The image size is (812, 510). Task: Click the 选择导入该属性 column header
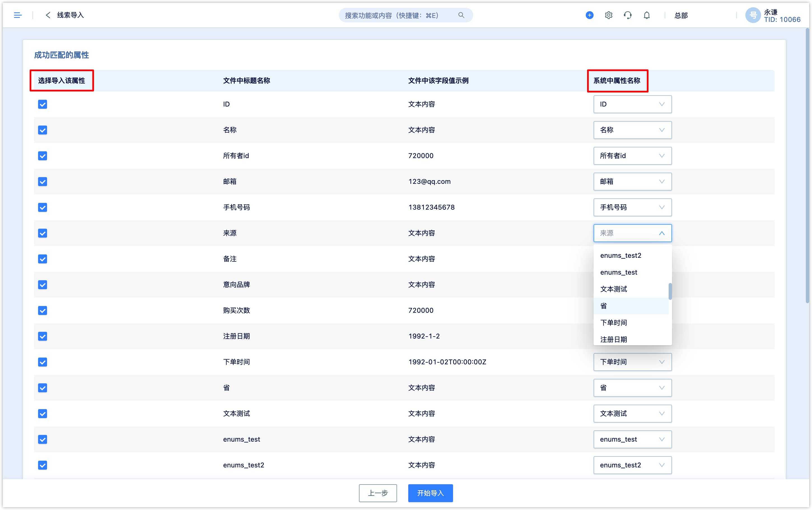[61, 81]
